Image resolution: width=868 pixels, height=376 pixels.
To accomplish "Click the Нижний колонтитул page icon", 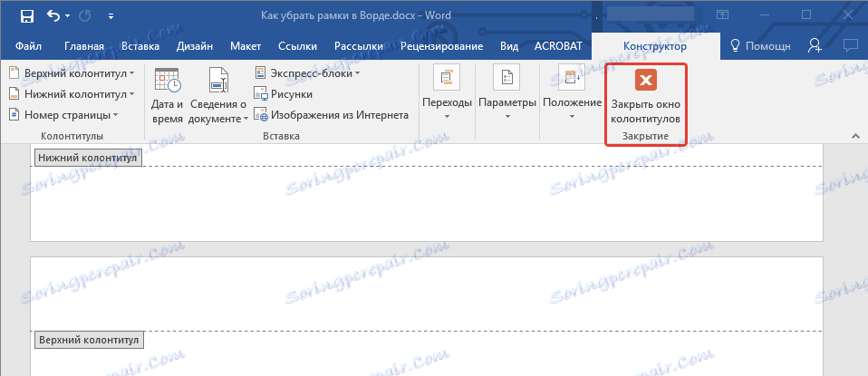I will [x=14, y=94].
